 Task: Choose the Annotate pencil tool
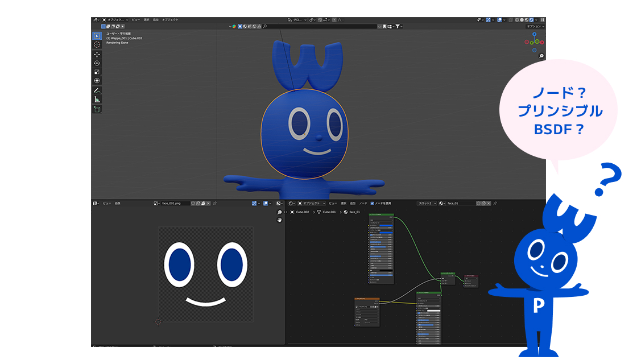coord(97,90)
